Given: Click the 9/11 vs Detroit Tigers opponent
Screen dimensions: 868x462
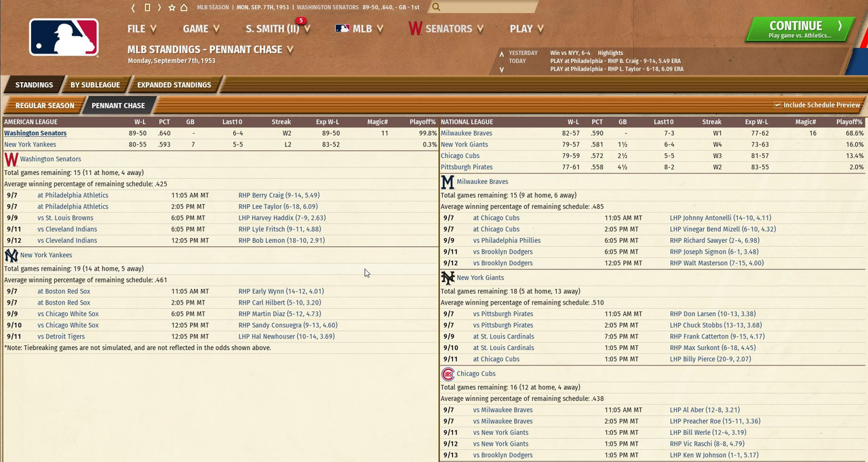Looking at the screenshot, I should tap(61, 336).
